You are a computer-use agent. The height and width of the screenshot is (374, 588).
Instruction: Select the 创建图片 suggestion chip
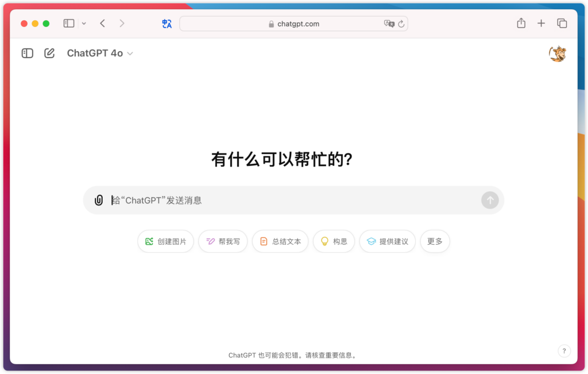[165, 241]
